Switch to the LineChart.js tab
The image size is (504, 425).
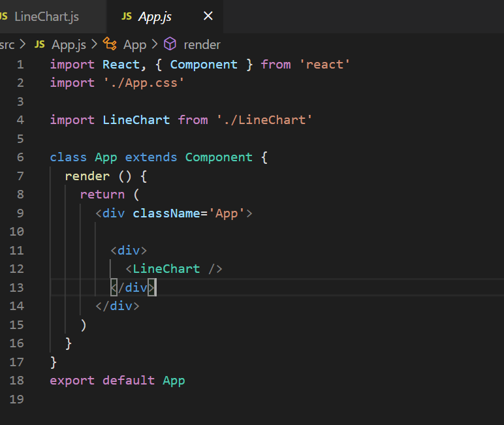[x=45, y=16]
